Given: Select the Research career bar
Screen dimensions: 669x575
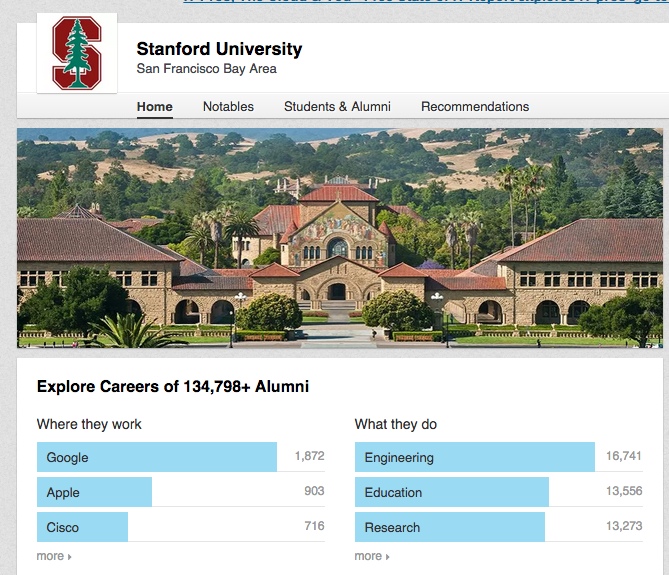Looking at the screenshot, I should pyautogui.click(x=449, y=527).
